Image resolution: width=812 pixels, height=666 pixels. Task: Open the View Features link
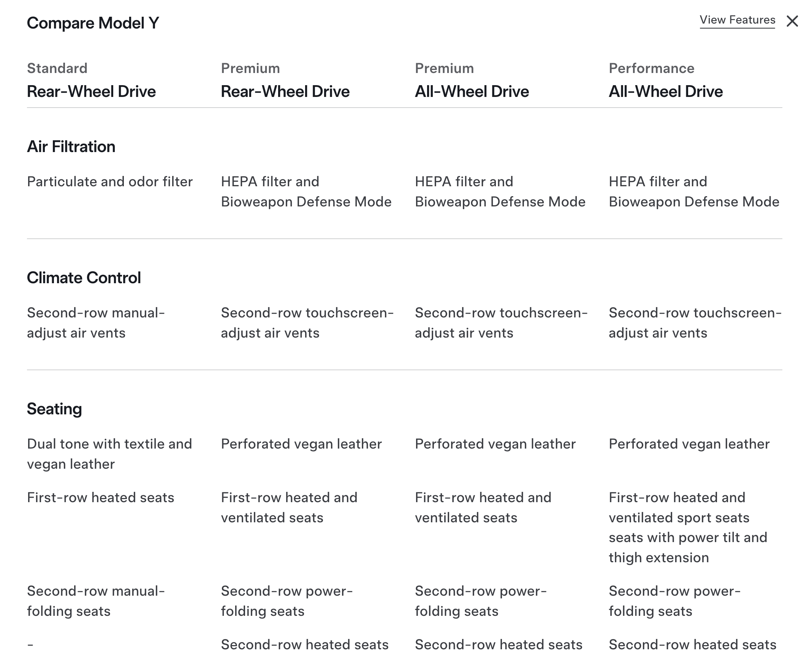737,20
